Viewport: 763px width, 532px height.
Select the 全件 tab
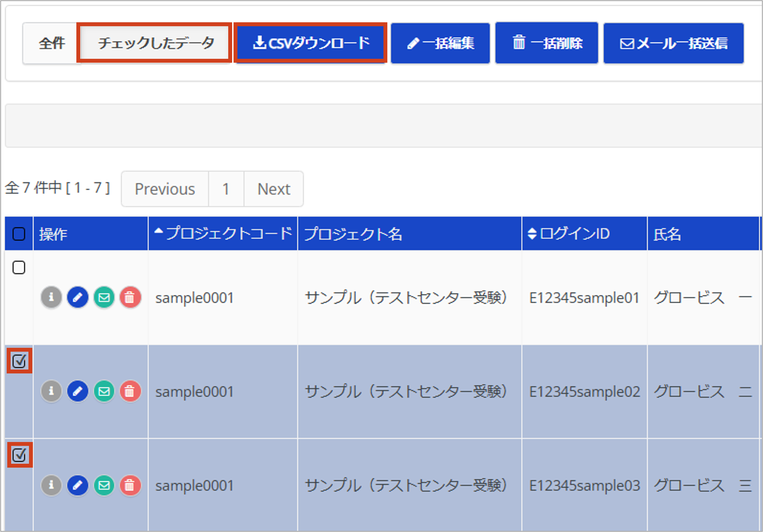pos(52,43)
